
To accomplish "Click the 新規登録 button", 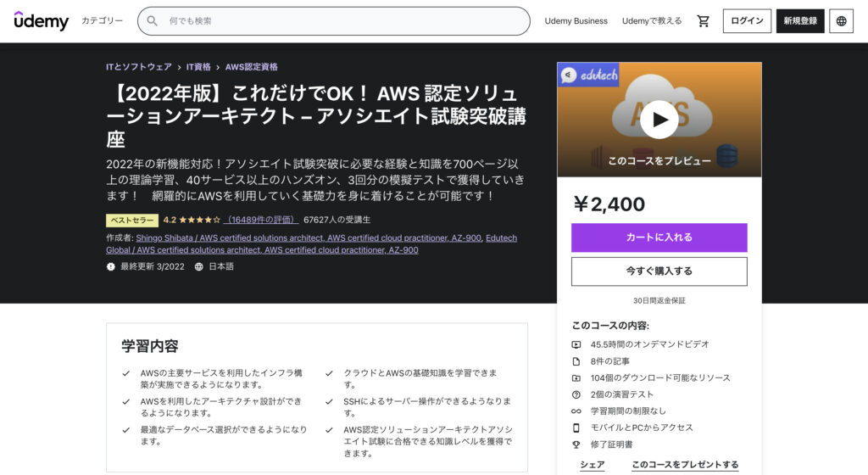I will pyautogui.click(x=800, y=21).
